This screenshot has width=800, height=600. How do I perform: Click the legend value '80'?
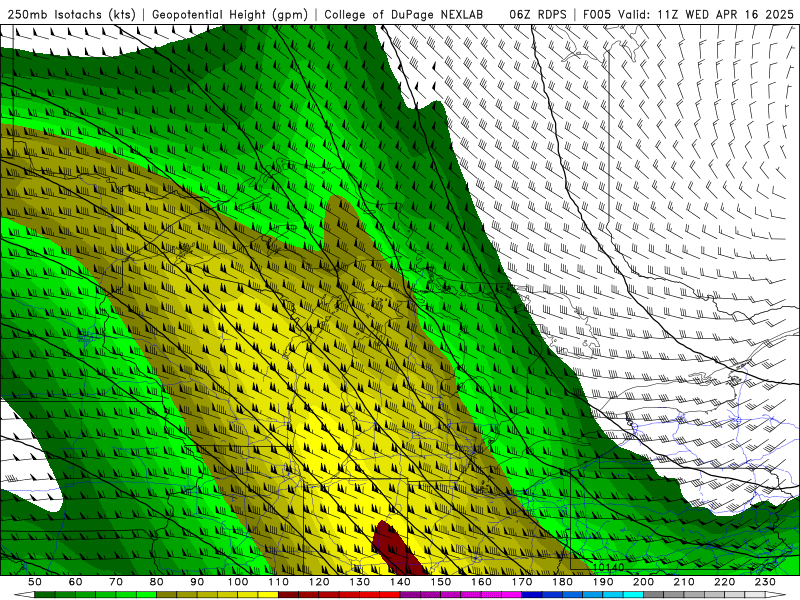coord(157,582)
